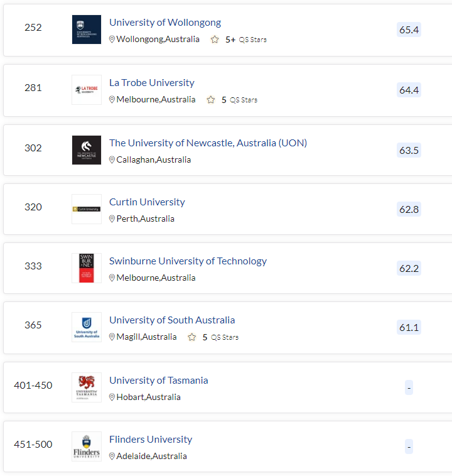The width and height of the screenshot is (452, 476).
Task: Click the 62.8 overall score badge
Action: pos(409,209)
